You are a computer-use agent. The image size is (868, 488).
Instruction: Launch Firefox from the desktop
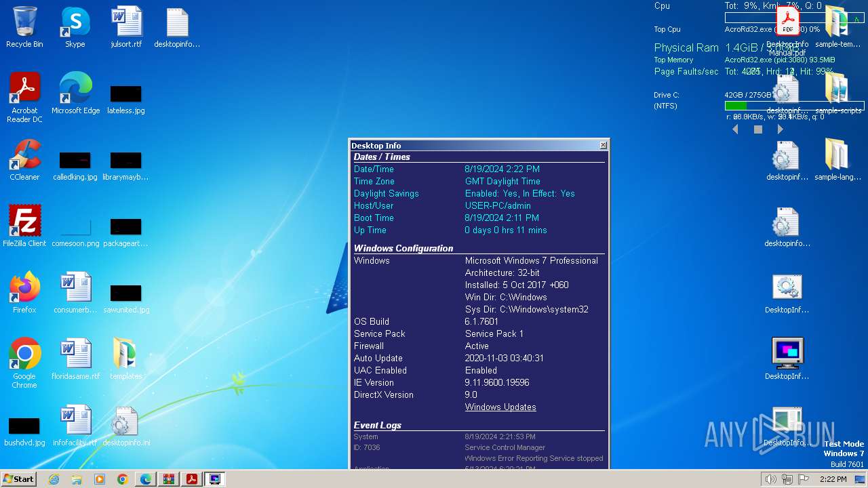pos(24,292)
